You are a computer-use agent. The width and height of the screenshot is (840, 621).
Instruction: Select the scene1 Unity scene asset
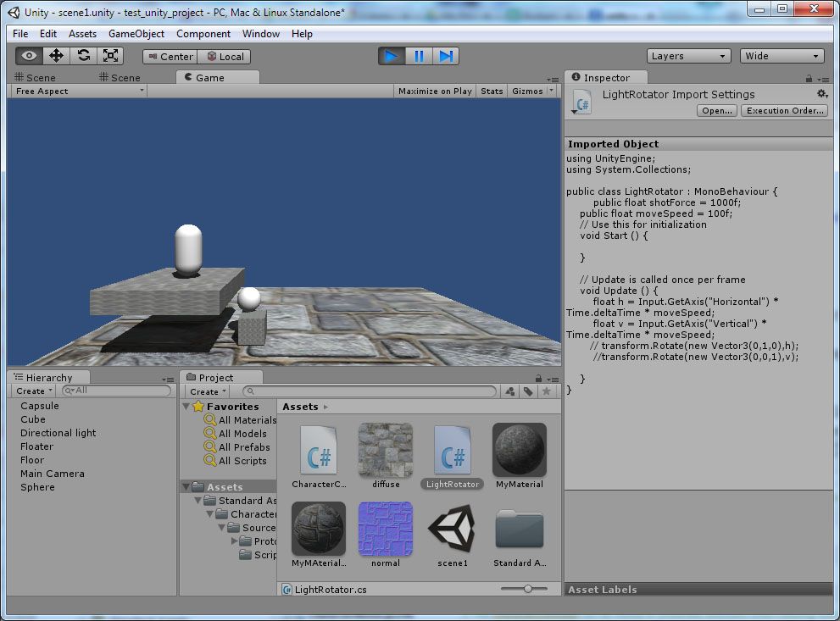point(453,535)
